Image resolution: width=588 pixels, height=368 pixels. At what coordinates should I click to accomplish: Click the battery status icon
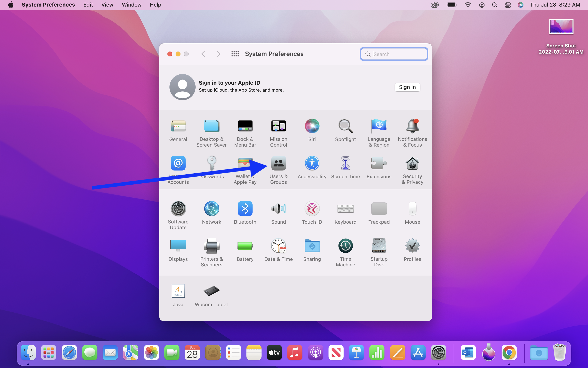coord(452,5)
